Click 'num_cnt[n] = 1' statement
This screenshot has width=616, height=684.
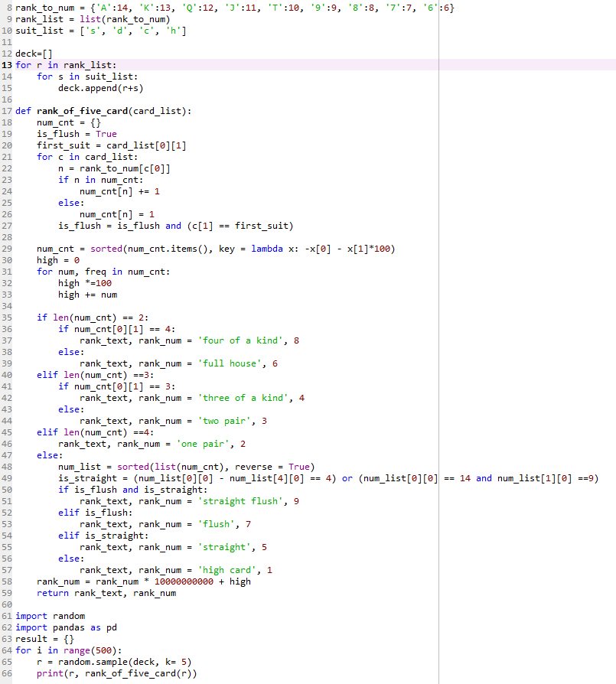[117, 214]
